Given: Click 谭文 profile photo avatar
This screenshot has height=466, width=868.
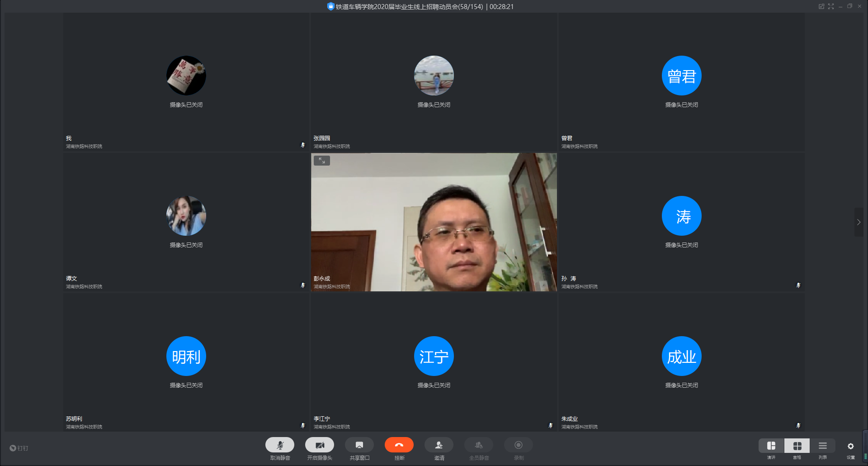Looking at the screenshot, I should 186,216.
